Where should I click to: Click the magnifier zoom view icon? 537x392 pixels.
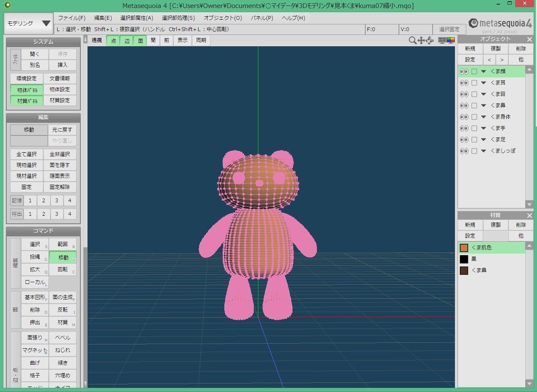tap(412, 40)
